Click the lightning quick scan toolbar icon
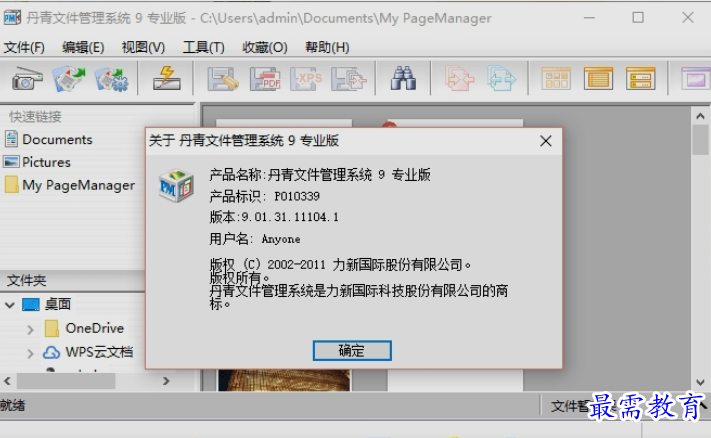Screen dimensions: 711x438 click(166, 79)
